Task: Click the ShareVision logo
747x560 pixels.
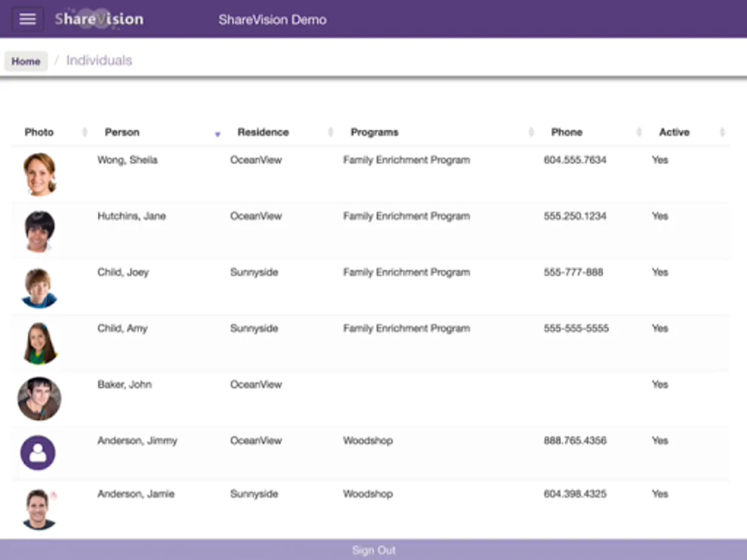Action: coord(99,19)
